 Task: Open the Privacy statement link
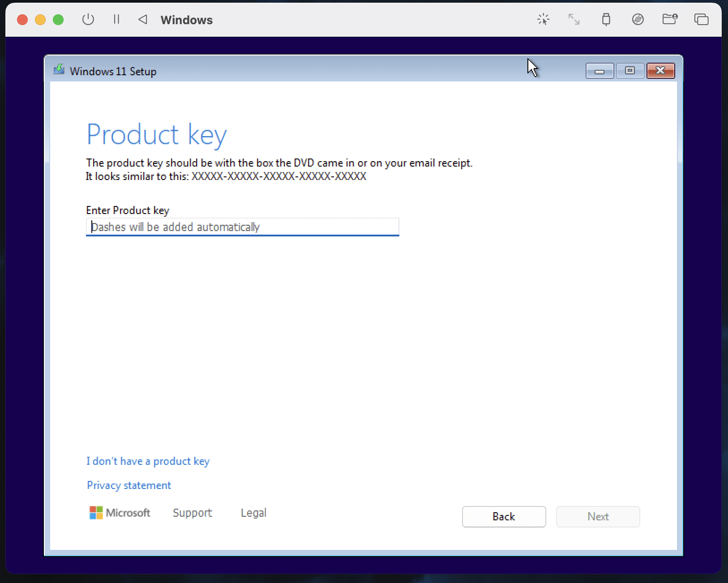[129, 485]
